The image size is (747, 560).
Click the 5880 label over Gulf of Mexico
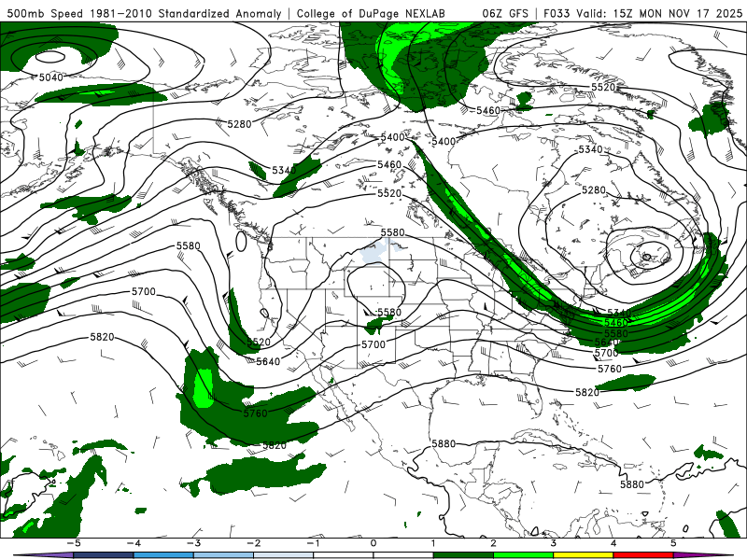pyautogui.click(x=444, y=444)
